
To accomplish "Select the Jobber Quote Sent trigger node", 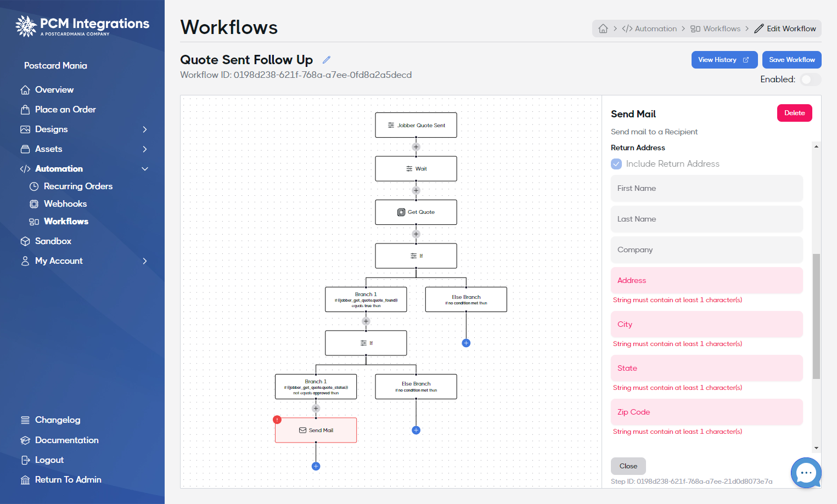I will click(416, 125).
